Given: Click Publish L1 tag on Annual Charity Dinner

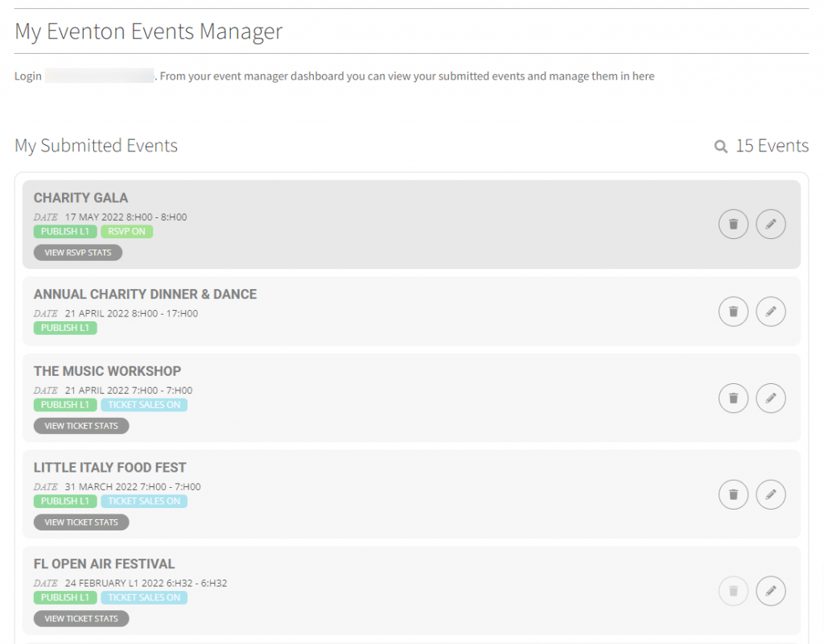Looking at the screenshot, I should click(x=65, y=328).
